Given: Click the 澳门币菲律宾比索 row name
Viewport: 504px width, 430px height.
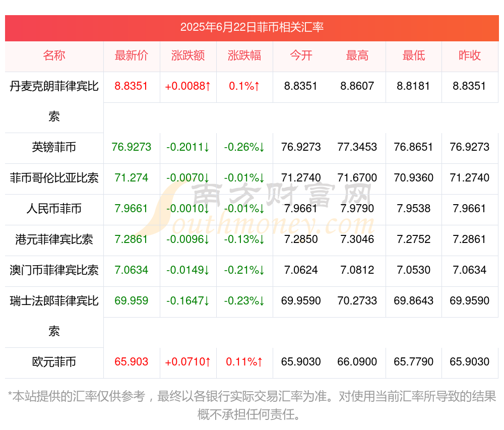Looking at the screenshot, I should (54, 270).
